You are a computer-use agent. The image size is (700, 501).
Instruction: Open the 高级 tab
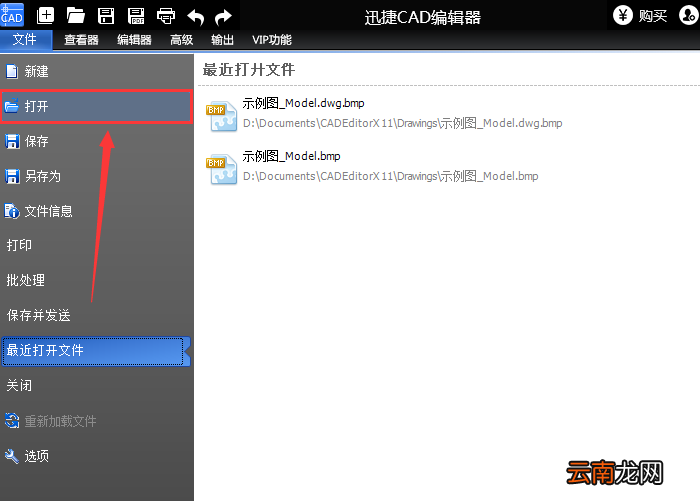(182, 40)
